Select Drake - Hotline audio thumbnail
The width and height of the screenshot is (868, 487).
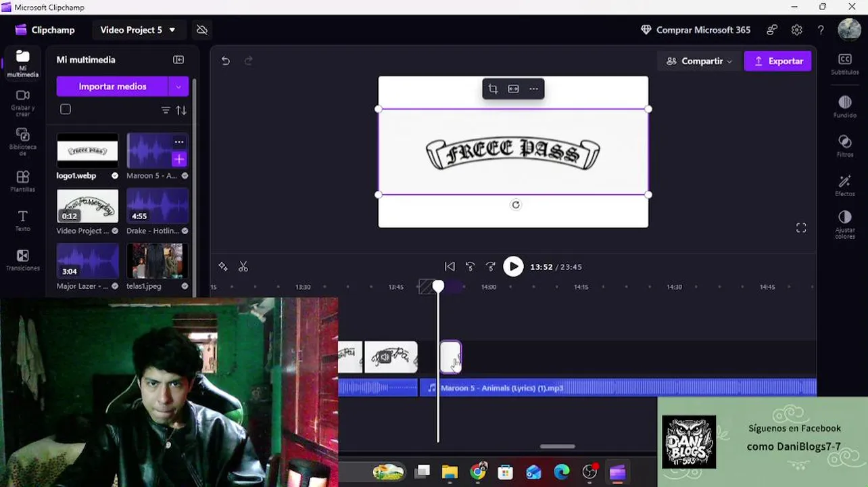(x=158, y=206)
